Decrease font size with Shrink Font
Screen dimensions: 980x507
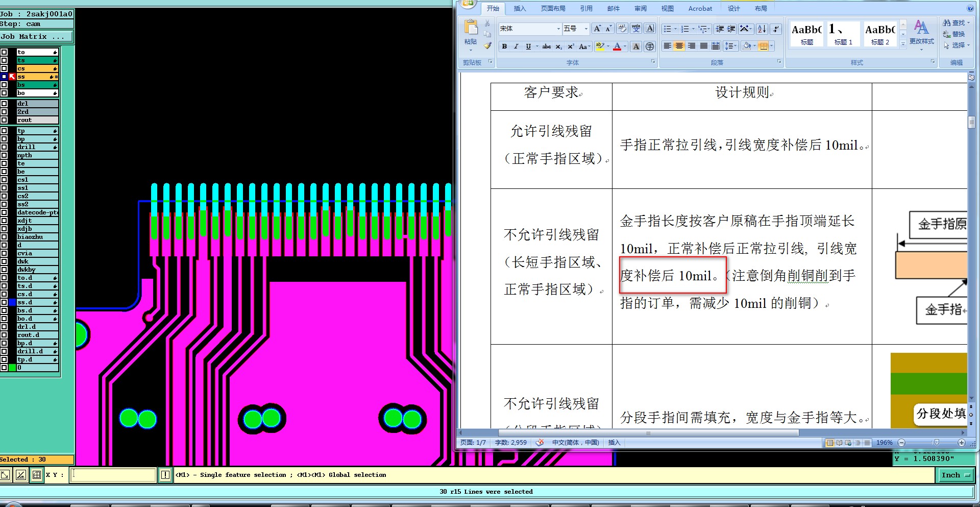(x=608, y=29)
